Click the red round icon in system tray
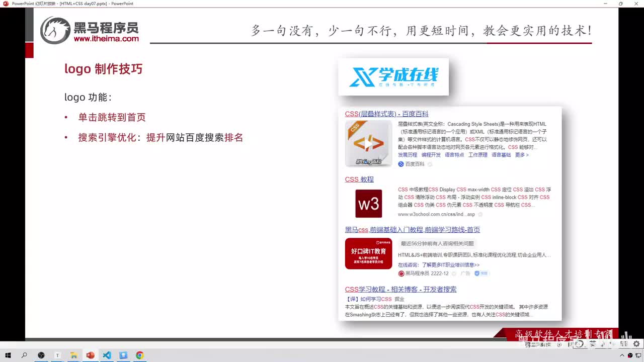This screenshot has width=644, height=362. tap(630, 355)
